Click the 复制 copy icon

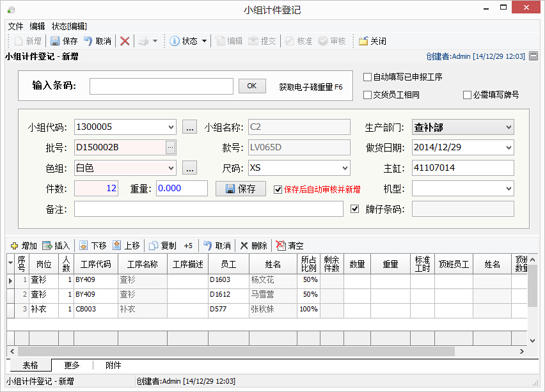pyautogui.click(x=154, y=246)
